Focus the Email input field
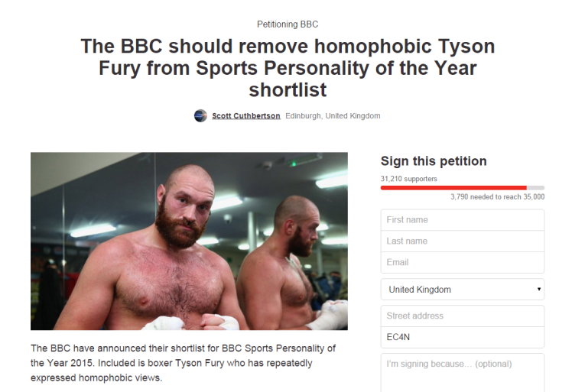Viewport: 572px width, 392px height. 462,263
